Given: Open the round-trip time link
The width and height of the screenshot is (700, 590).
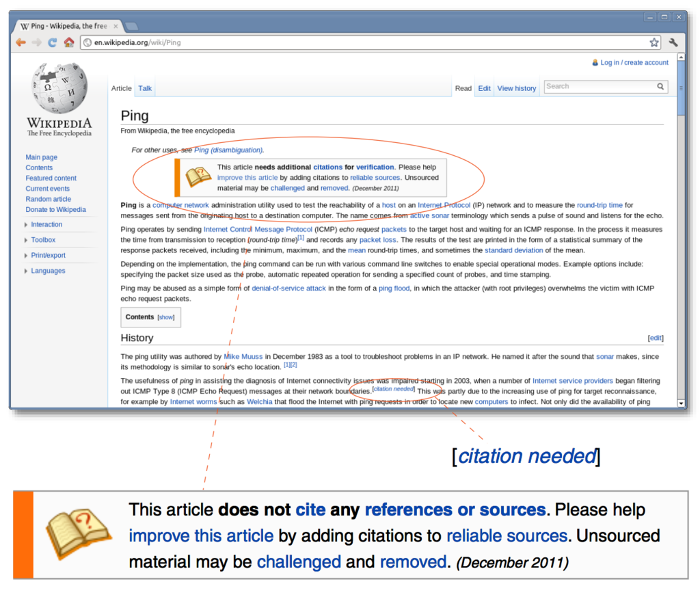Looking at the screenshot, I should coord(600,205).
